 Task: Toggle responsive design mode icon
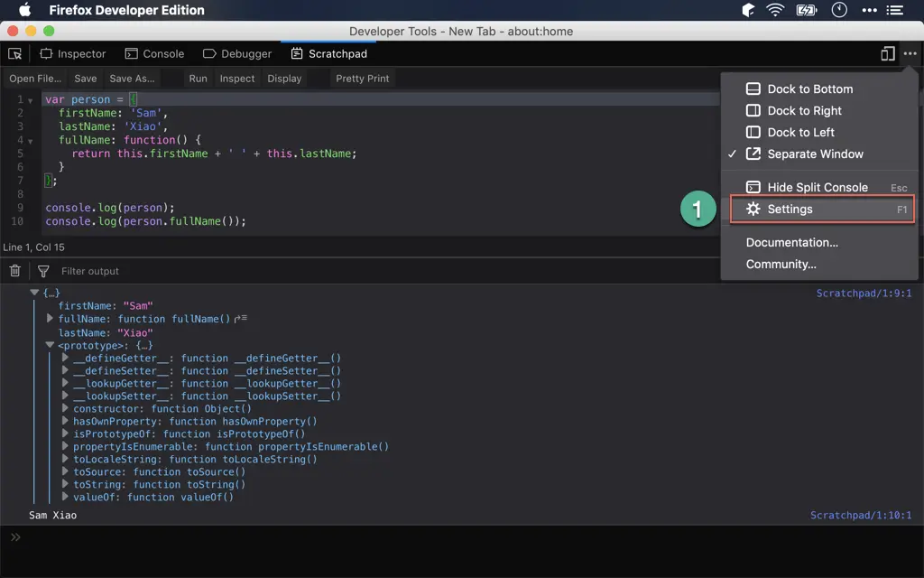pos(888,54)
